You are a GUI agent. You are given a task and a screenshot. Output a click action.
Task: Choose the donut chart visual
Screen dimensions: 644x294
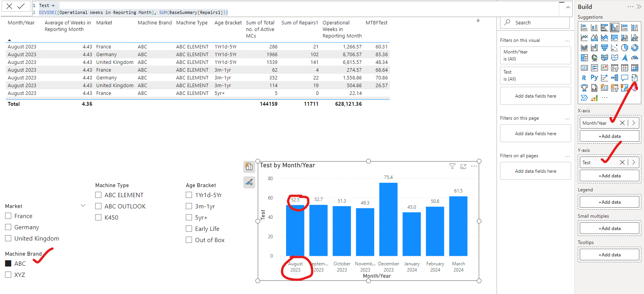click(x=635, y=48)
